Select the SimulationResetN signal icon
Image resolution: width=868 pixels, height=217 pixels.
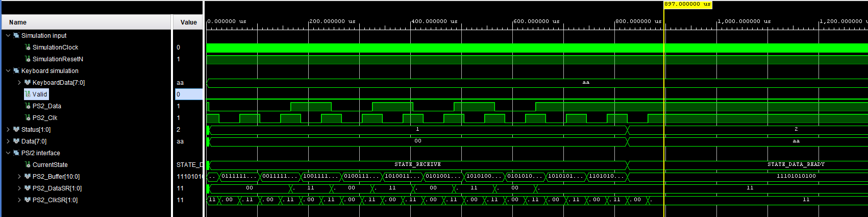[28, 59]
